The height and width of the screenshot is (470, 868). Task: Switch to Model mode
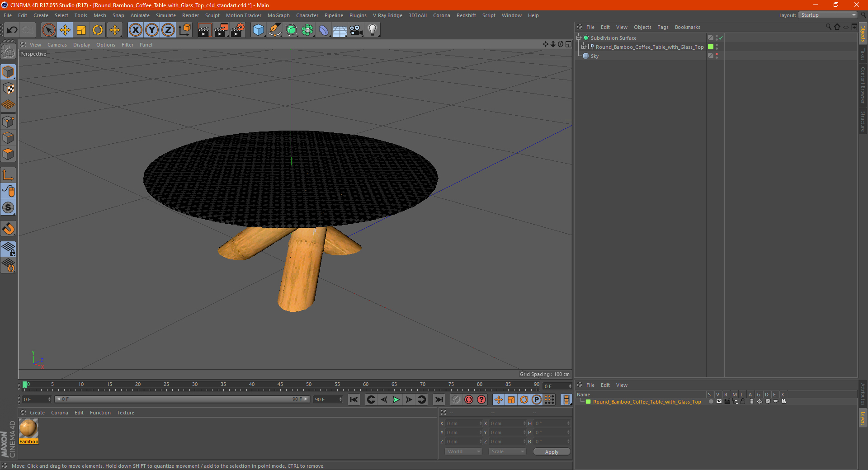coord(8,72)
